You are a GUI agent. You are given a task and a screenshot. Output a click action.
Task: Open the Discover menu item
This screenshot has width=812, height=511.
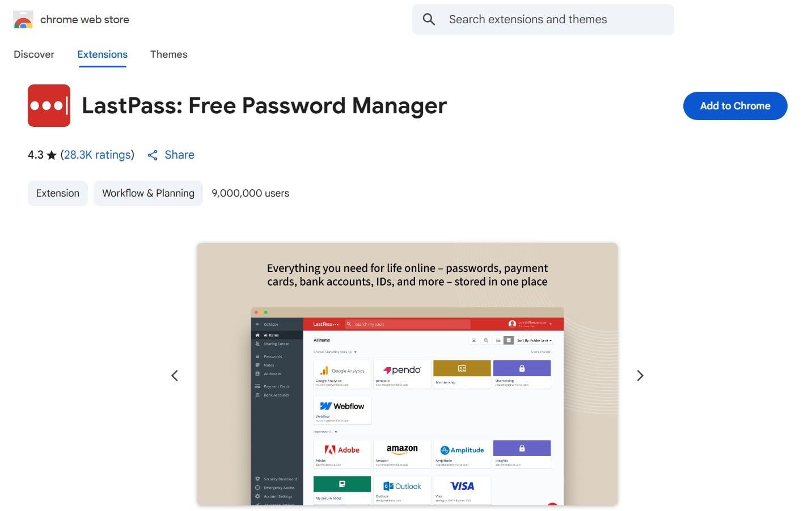33,54
